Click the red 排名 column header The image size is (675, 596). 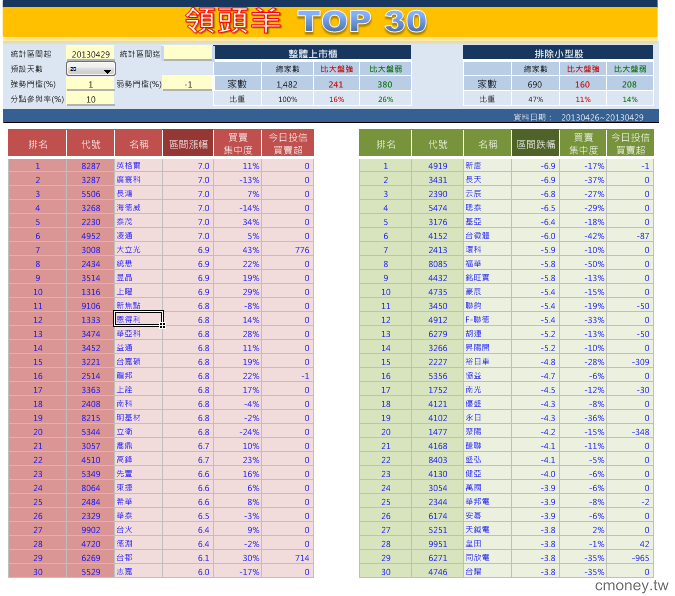click(x=37, y=144)
